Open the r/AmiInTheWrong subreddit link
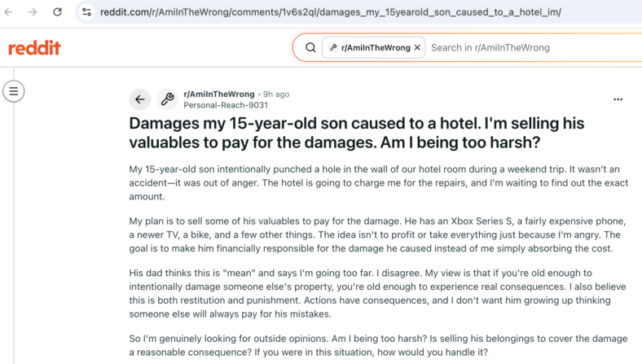This screenshot has height=364, width=642. click(x=219, y=94)
